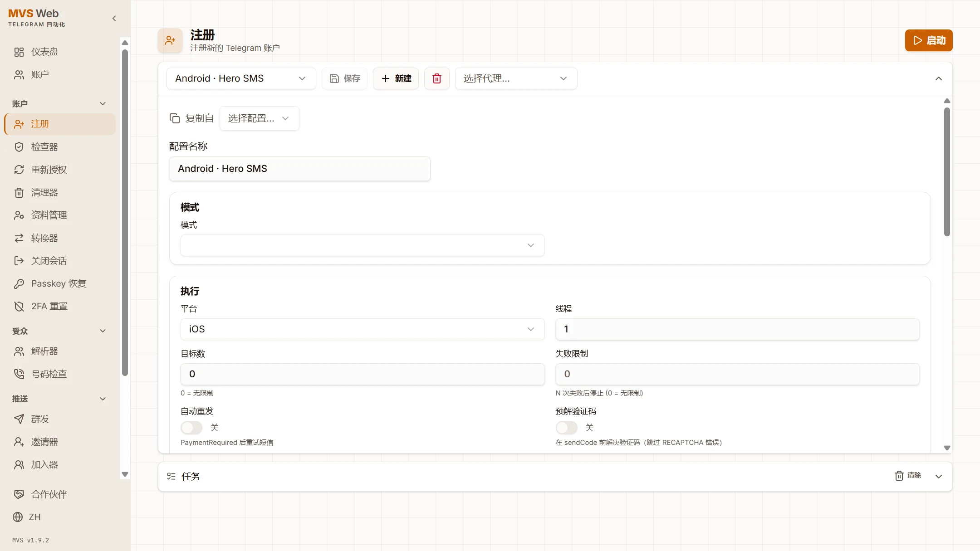
Task: Expand the 任务 panel chevron
Action: coord(939,477)
